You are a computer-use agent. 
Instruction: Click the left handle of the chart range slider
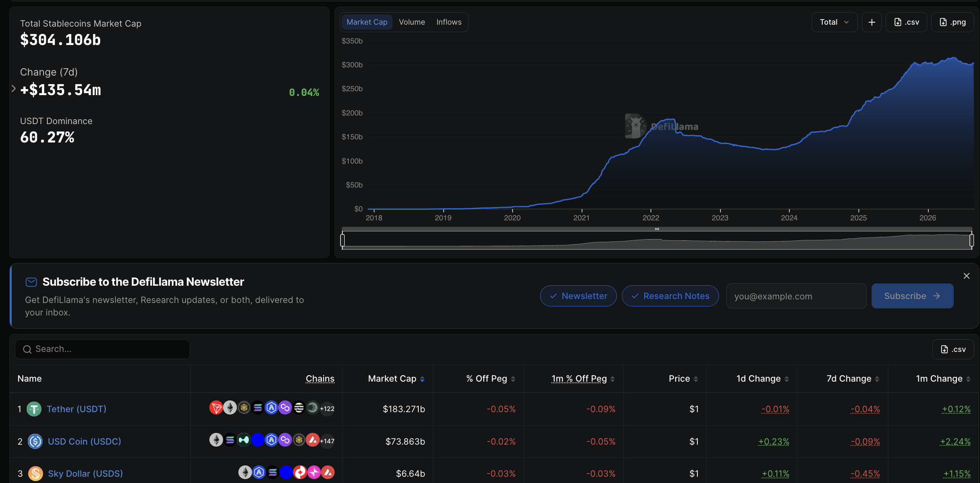(x=342, y=240)
